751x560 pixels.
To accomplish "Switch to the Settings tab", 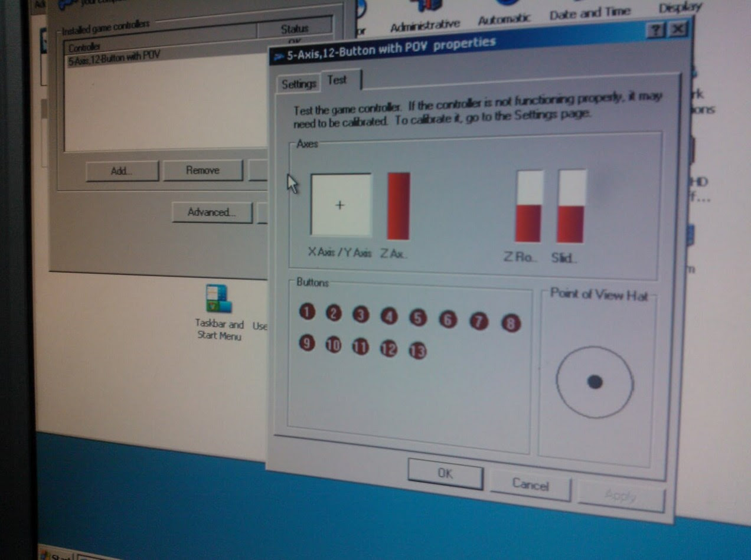I will 298,84.
